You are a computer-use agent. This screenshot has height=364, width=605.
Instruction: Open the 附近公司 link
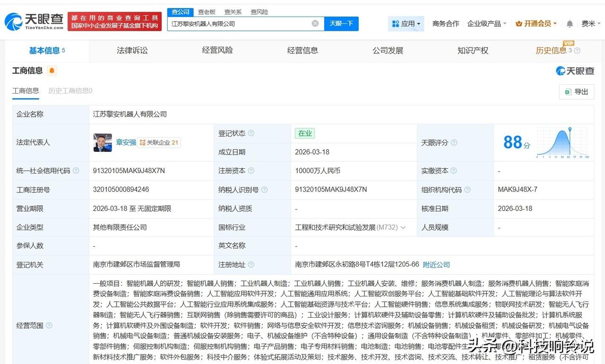[436, 265]
